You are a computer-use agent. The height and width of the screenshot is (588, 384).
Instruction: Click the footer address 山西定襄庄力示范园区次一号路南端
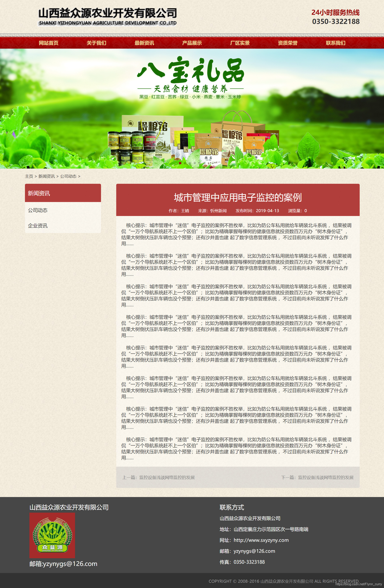point(271,529)
